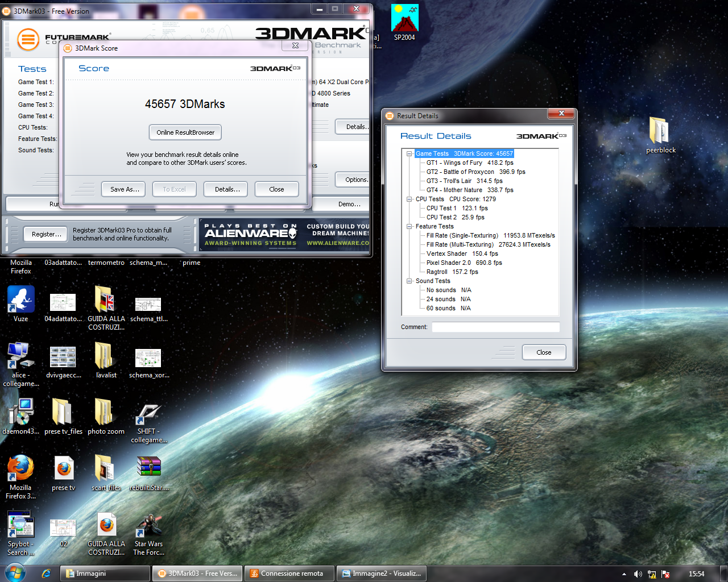Switch to Immagine2 Visualiz taskbar window
Viewport: 728px width, 582px height.
(x=382, y=573)
